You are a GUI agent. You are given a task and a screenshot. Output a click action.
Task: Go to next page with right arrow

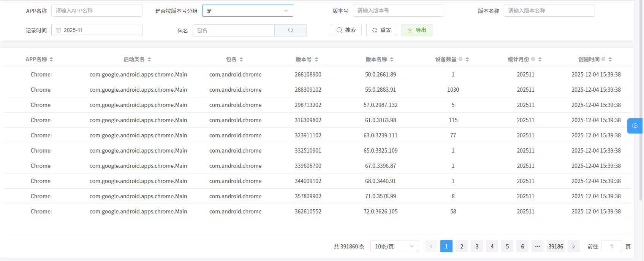[574, 246]
